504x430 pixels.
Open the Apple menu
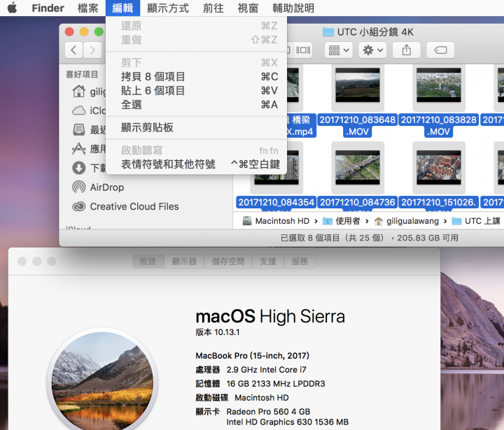point(12,8)
